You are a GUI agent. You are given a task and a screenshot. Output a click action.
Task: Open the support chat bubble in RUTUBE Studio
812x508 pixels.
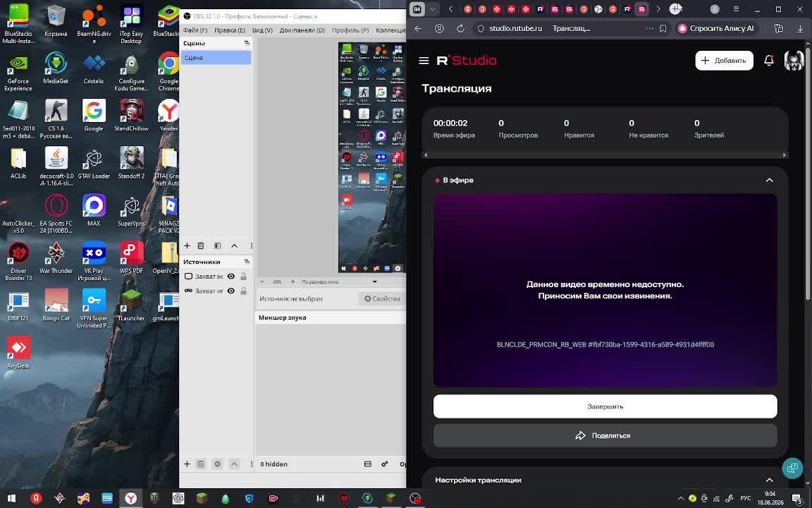[x=792, y=468]
